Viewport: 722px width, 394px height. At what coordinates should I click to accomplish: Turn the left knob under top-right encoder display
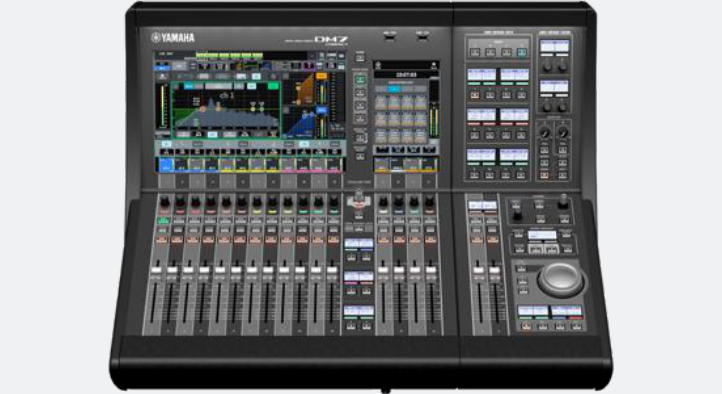[547, 67]
